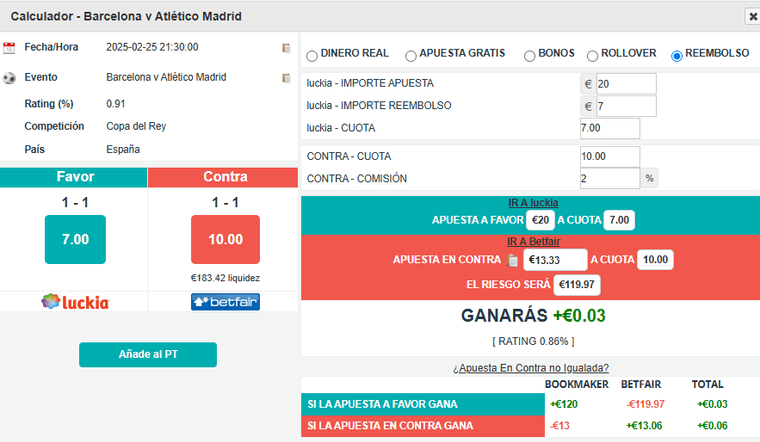Select the DINERO REAL radio option
760x442 pixels.
(x=313, y=55)
